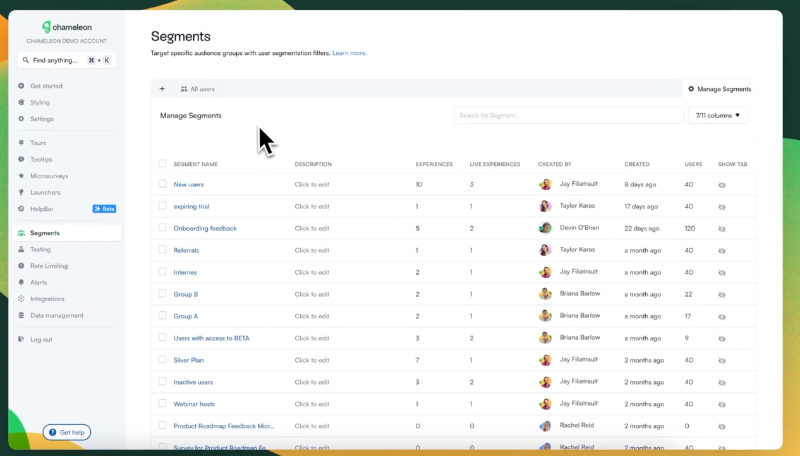Open the Launchers section
This screenshot has height=456, width=800.
pos(45,192)
